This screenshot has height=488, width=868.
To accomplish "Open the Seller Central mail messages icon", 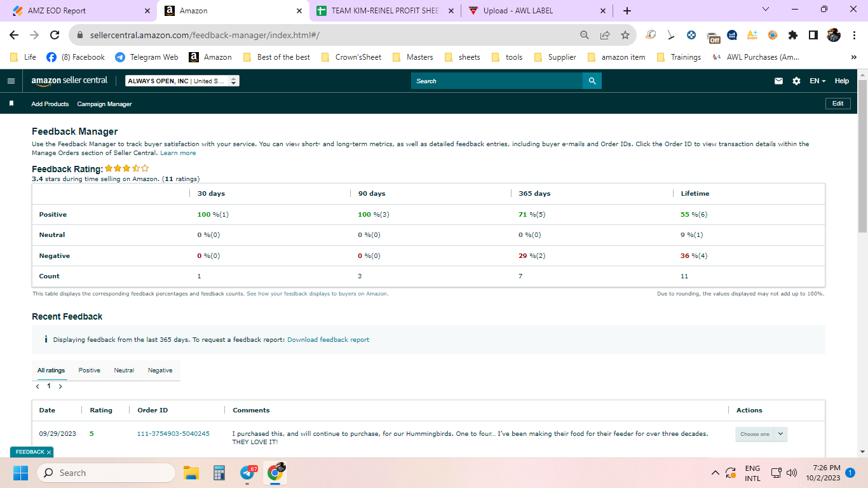I will point(778,81).
